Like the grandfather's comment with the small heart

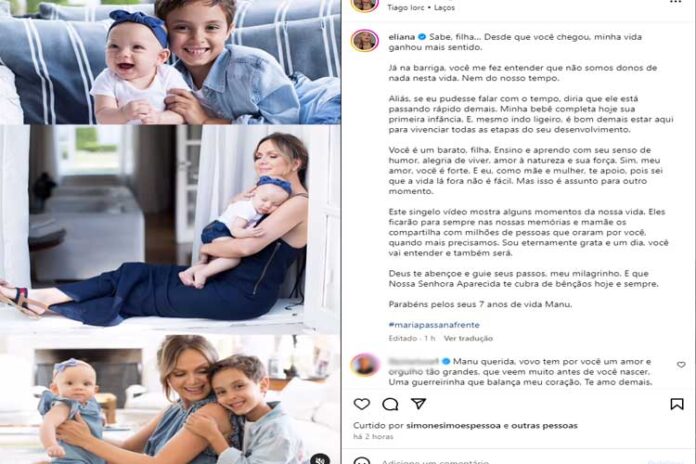click(681, 365)
